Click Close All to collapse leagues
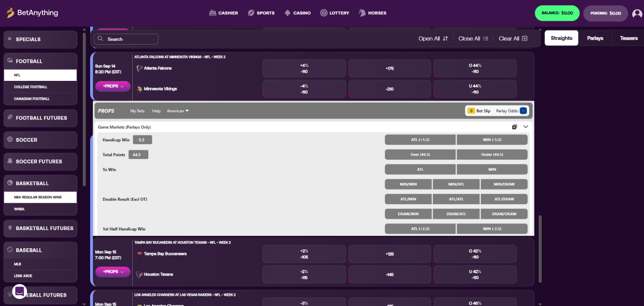 (473, 38)
